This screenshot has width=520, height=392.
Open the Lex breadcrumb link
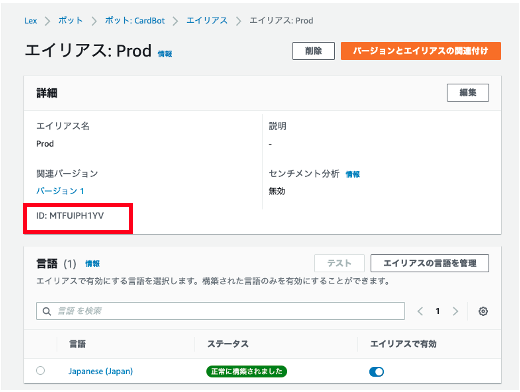30,21
